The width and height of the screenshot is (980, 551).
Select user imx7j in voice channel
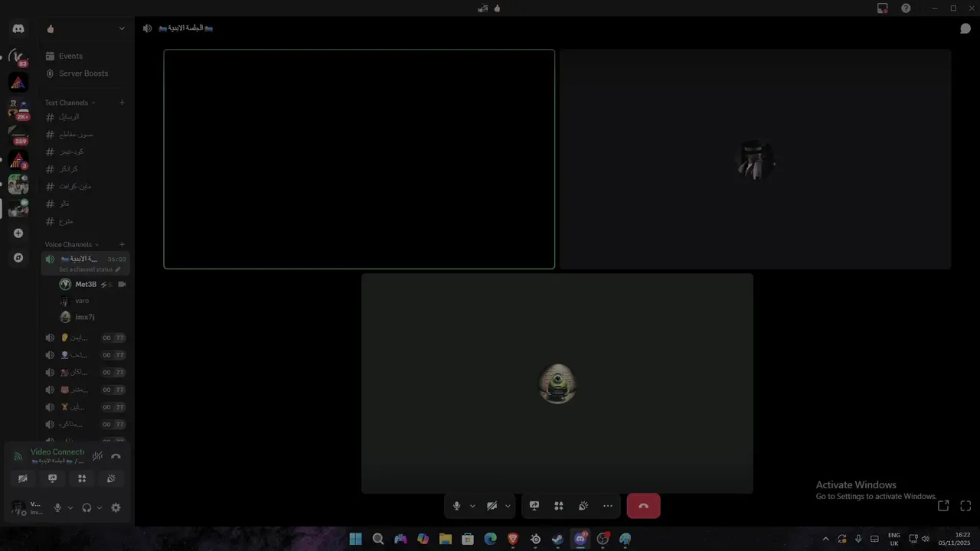coord(93,317)
